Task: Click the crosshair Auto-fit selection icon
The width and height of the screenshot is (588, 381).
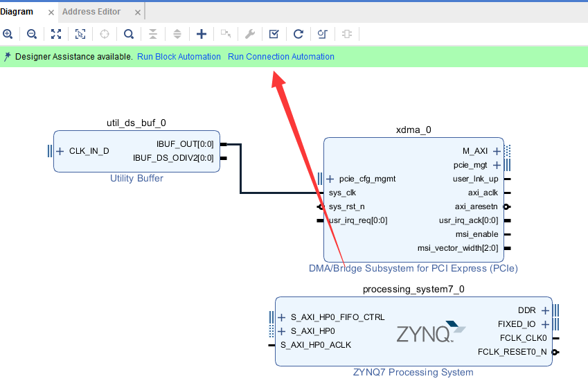Action: point(105,34)
